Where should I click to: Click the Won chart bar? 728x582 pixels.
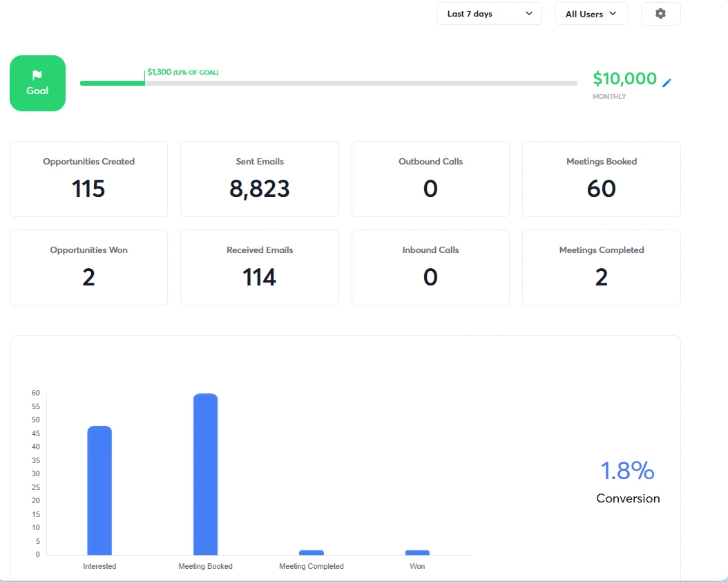click(417, 553)
